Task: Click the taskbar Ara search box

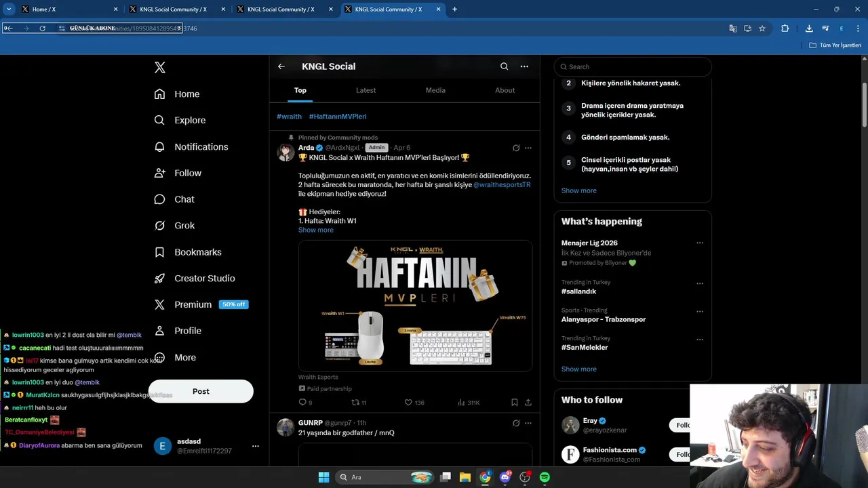Action: click(x=384, y=477)
